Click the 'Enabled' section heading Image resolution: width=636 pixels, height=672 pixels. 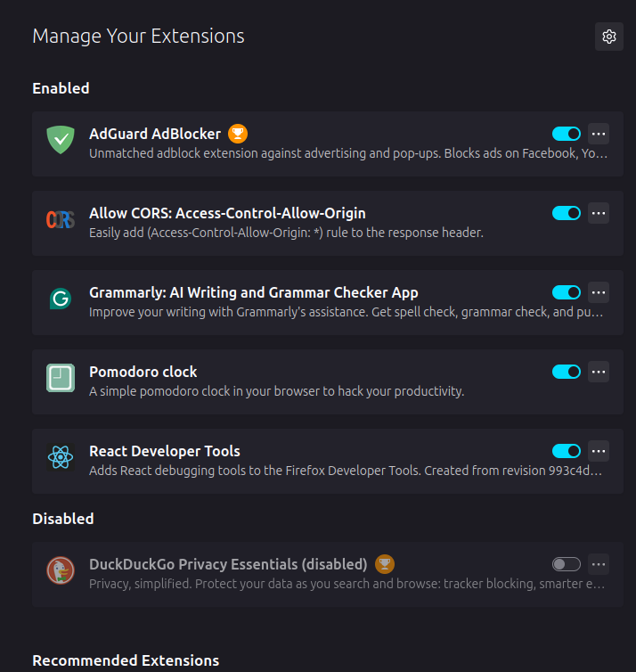61,88
